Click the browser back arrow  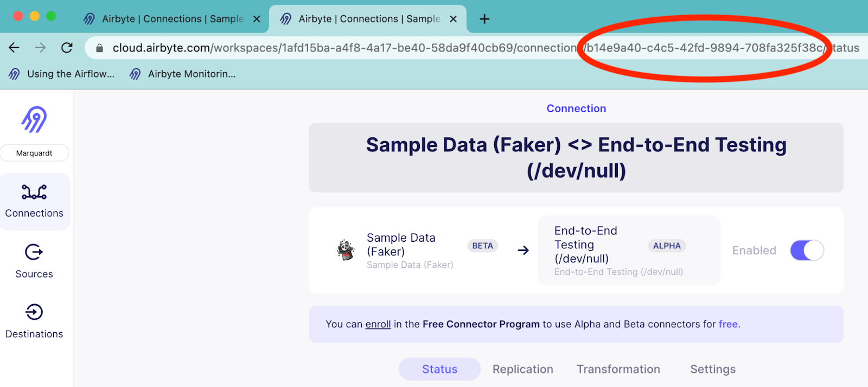coord(14,48)
